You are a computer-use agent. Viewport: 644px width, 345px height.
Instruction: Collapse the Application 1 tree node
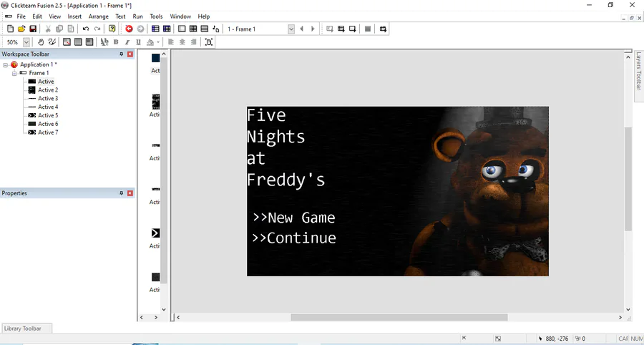tap(6, 65)
